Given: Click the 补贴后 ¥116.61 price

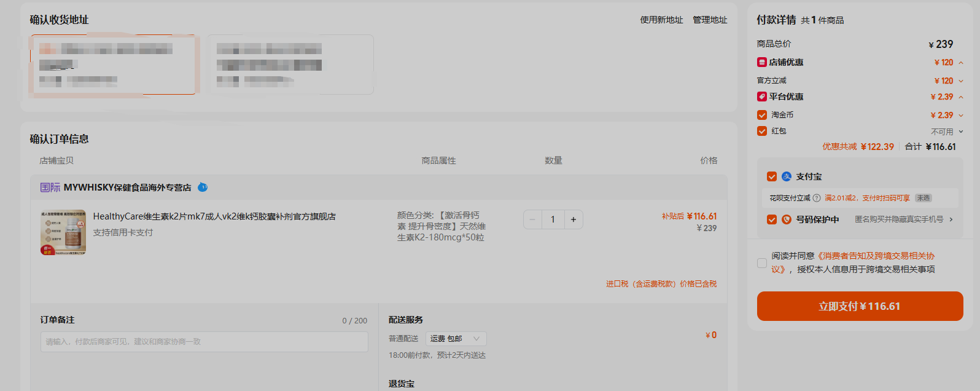Looking at the screenshot, I should click(x=689, y=216).
